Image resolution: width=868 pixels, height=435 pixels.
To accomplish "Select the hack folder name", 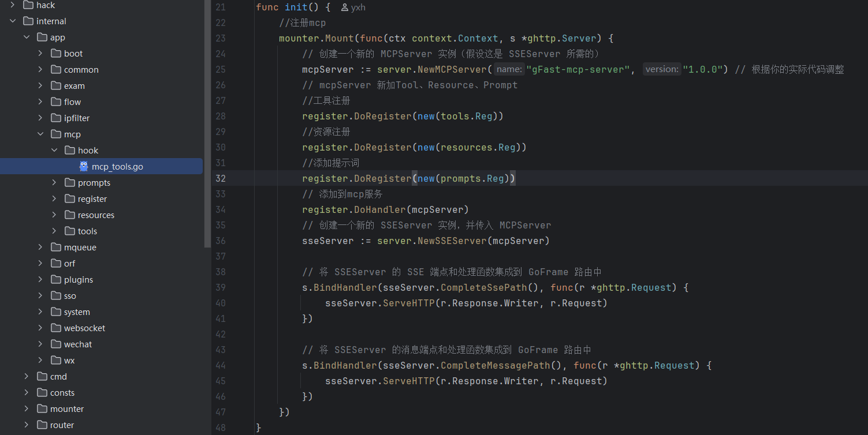I will pyautogui.click(x=46, y=5).
